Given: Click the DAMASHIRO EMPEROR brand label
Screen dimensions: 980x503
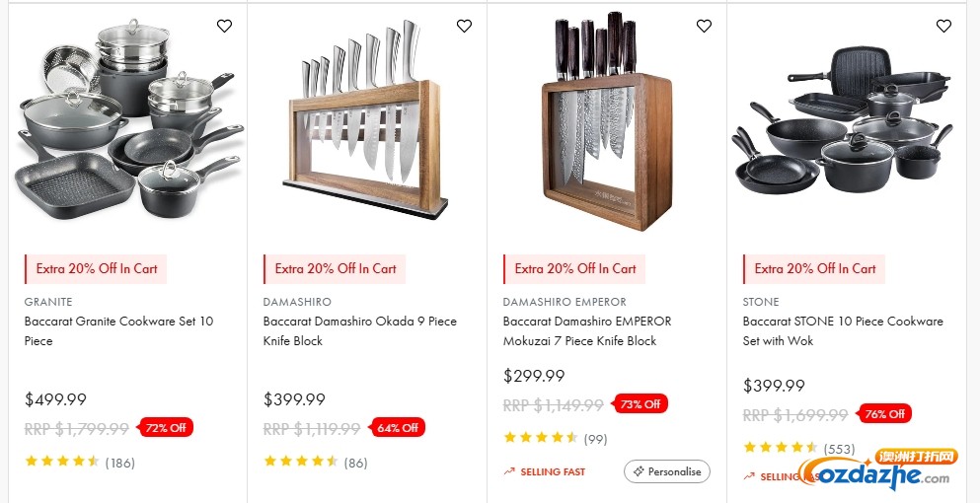Looking at the screenshot, I should point(565,302).
